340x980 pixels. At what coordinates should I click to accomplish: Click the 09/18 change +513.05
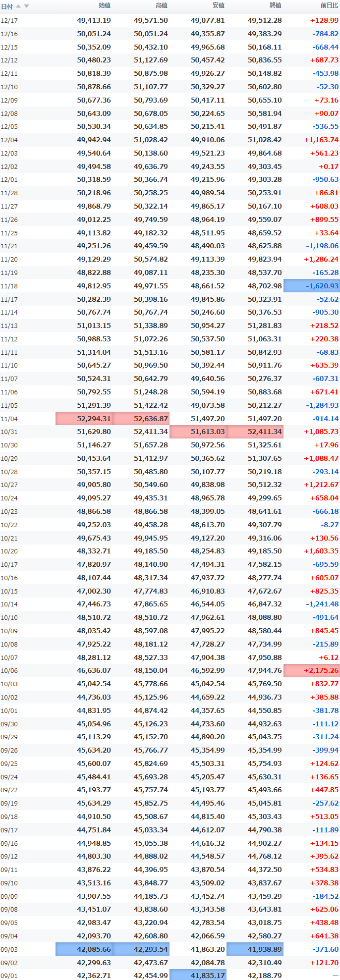point(324,817)
